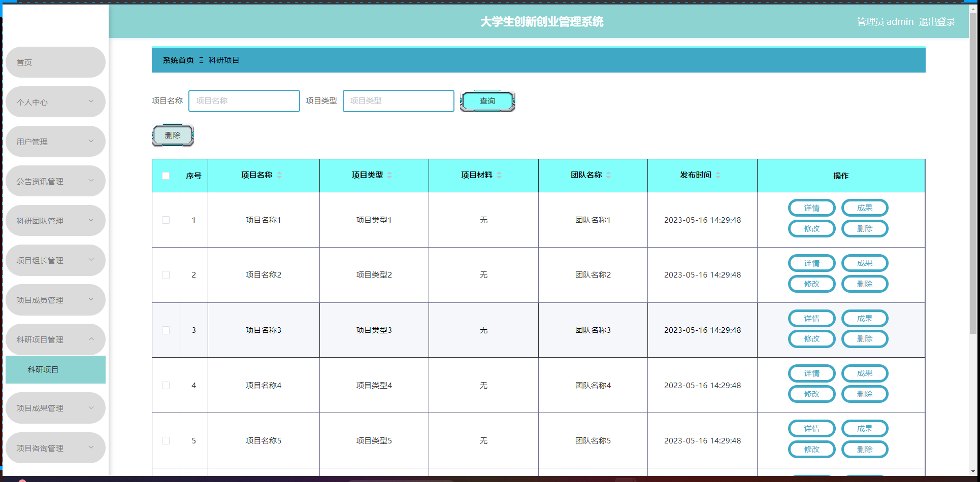This screenshot has height=482, width=980.
Task: Toggle the select-all header checkbox
Action: tap(166, 176)
